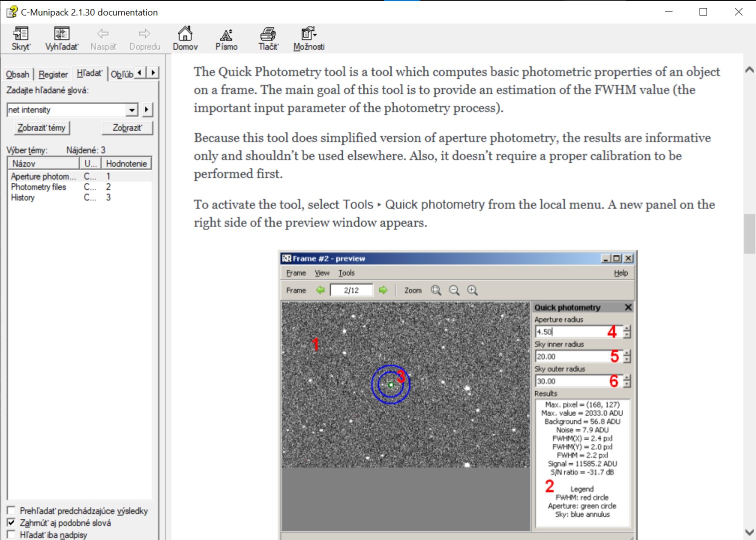This screenshot has width=756, height=540.
Task: Maximize the documentation window
Action: pyautogui.click(x=704, y=12)
